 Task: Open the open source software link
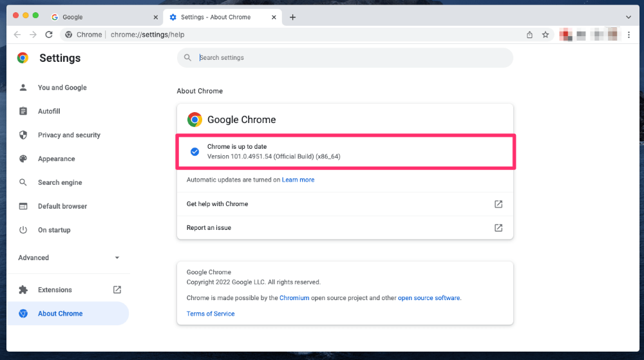point(429,298)
